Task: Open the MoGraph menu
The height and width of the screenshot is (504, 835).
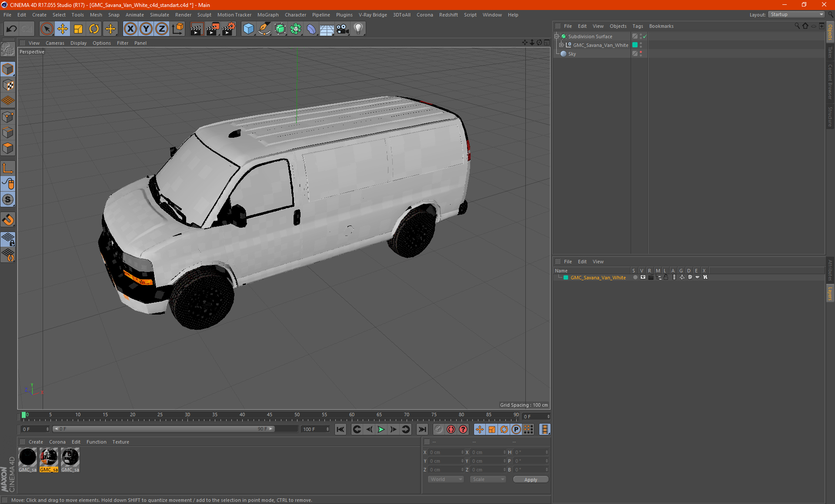Action: (268, 15)
